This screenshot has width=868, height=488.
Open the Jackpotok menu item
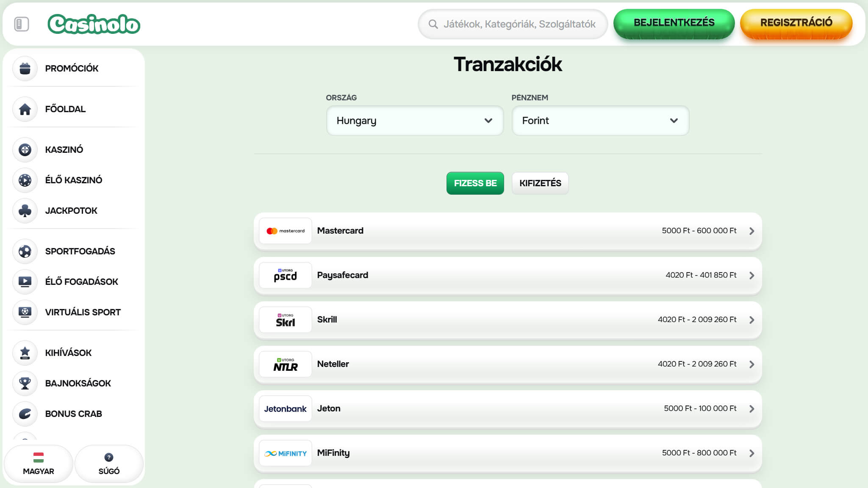pos(71,210)
